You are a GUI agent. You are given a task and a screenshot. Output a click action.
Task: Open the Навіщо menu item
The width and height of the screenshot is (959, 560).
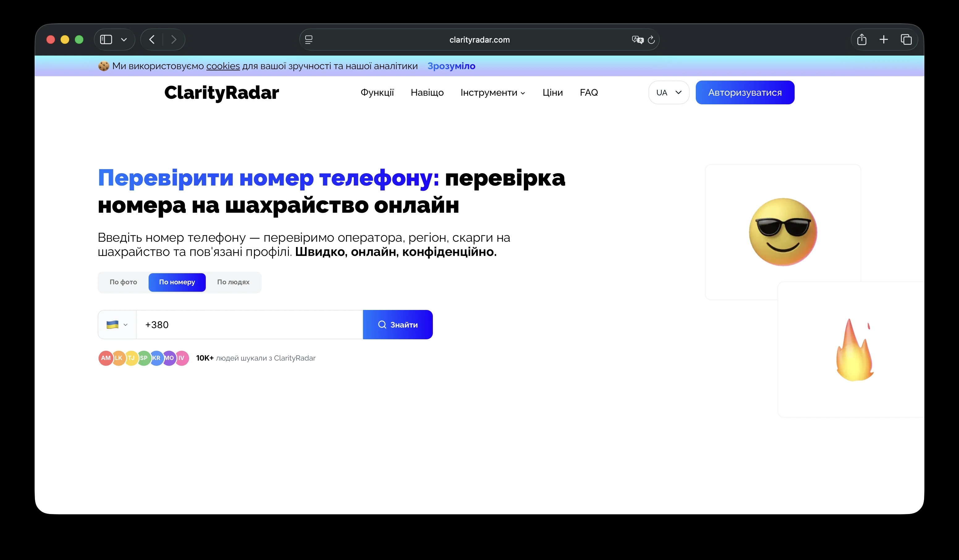pyautogui.click(x=427, y=92)
